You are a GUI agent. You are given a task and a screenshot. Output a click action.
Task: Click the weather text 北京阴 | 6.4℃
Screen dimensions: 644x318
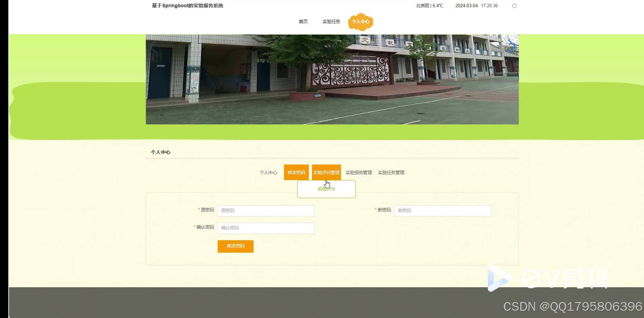click(429, 6)
